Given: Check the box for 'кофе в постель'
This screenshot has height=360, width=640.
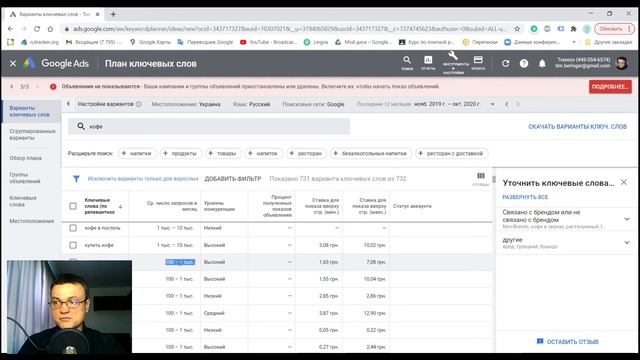Looking at the screenshot, I should pyautogui.click(x=73, y=228).
